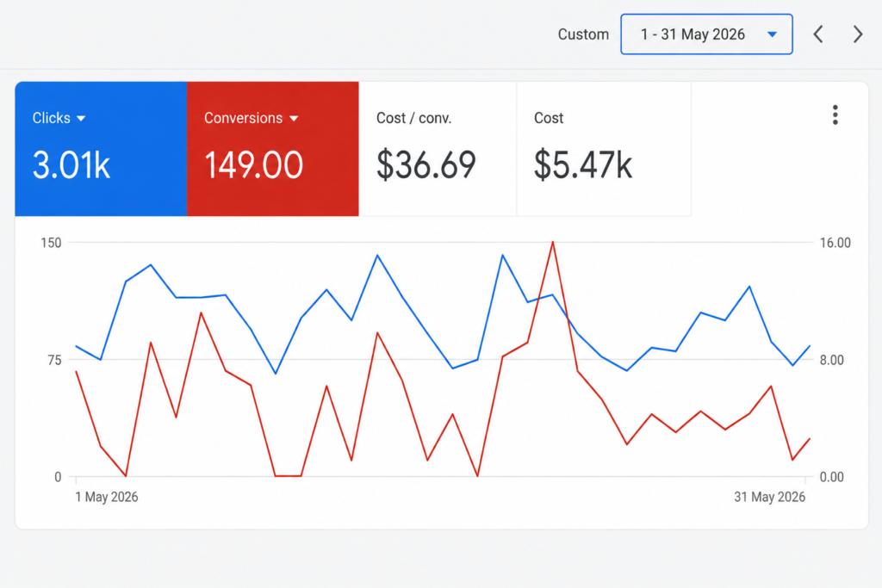
Task: Click the blue dropdown arrow in date picker
Action: (x=773, y=34)
